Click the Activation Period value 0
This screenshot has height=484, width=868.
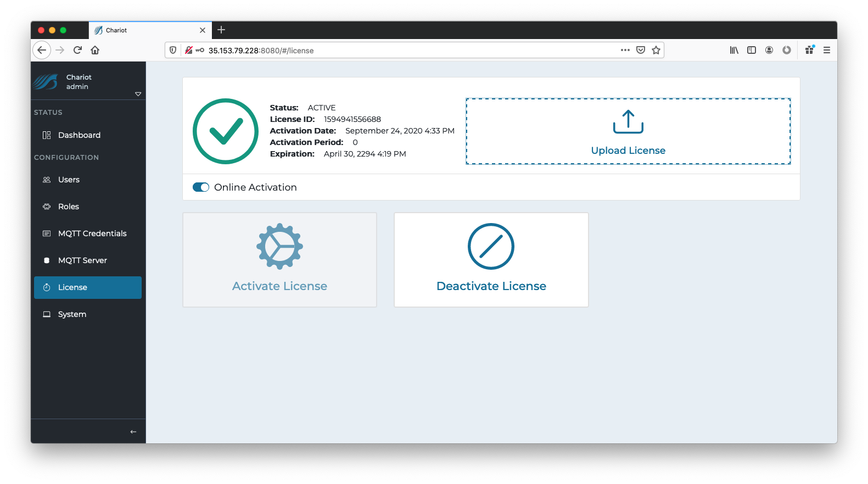point(355,142)
